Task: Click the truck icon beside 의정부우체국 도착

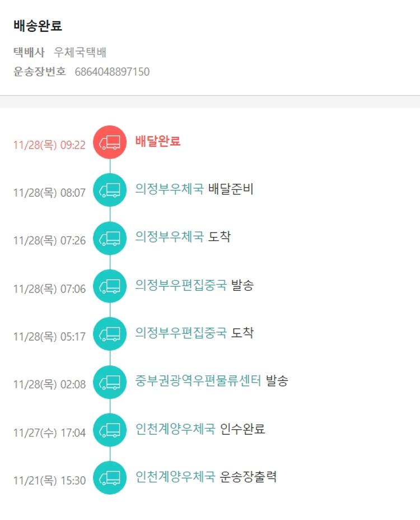Action: pyautogui.click(x=110, y=239)
